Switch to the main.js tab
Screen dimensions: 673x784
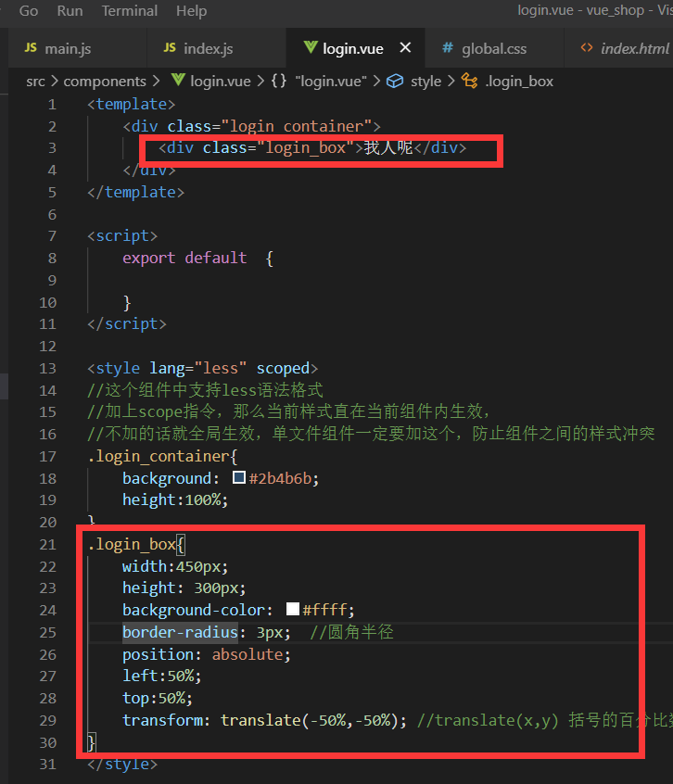tap(78, 48)
